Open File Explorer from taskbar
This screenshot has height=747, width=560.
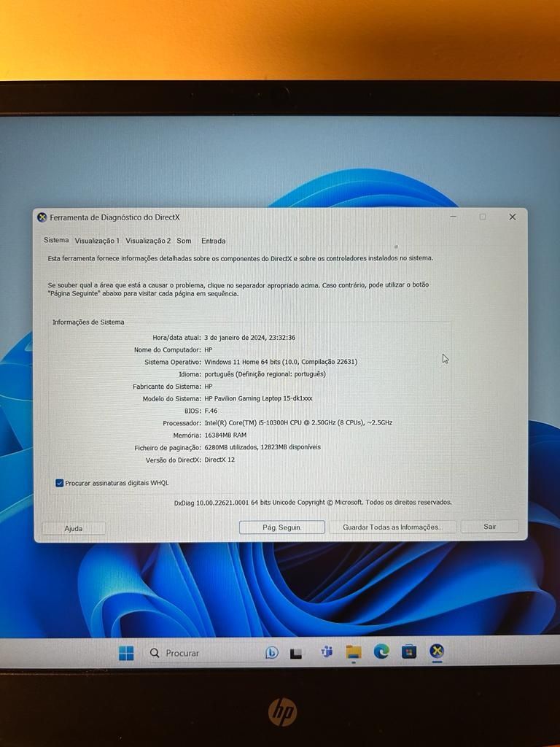click(354, 652)
